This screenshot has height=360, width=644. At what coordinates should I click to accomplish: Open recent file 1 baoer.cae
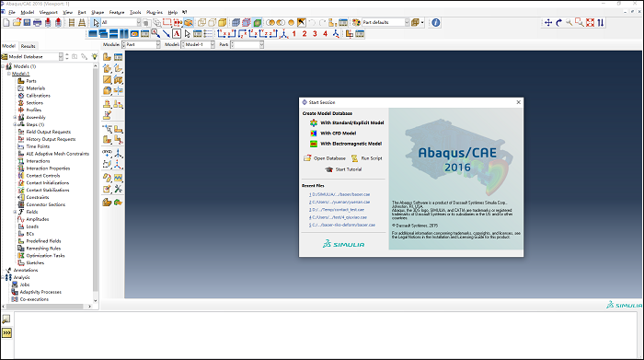click(x=339, y=194)
